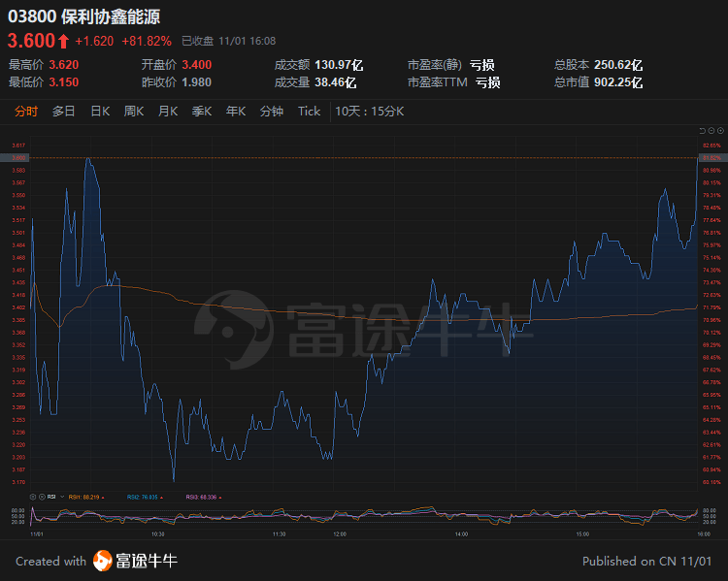Screen dimensions: 728x581
Task: Switch to the 多日 multi-day tab
Action: [x=64, y=112]
